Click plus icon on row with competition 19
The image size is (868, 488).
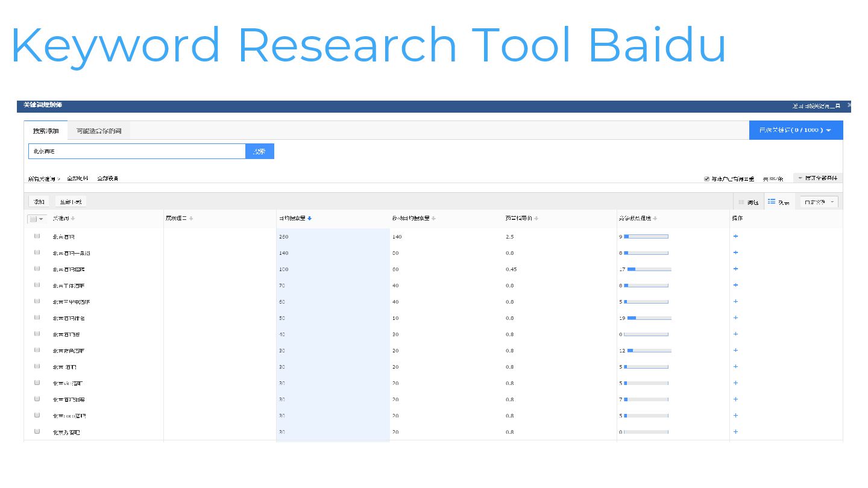[735, 318]
